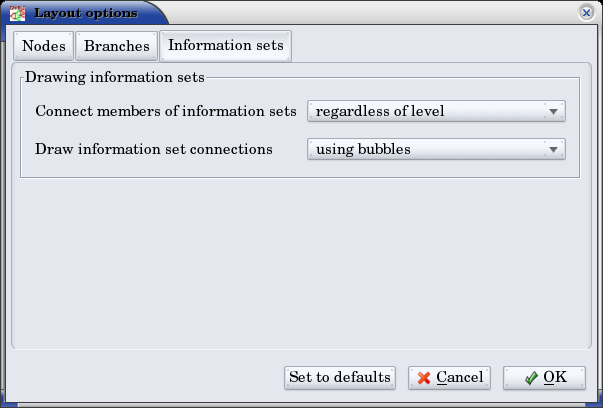Image resolution: width=603 pixels, height=408 pixels.
Task: Switch to the Nodes tab
Action: coord(44,46)
